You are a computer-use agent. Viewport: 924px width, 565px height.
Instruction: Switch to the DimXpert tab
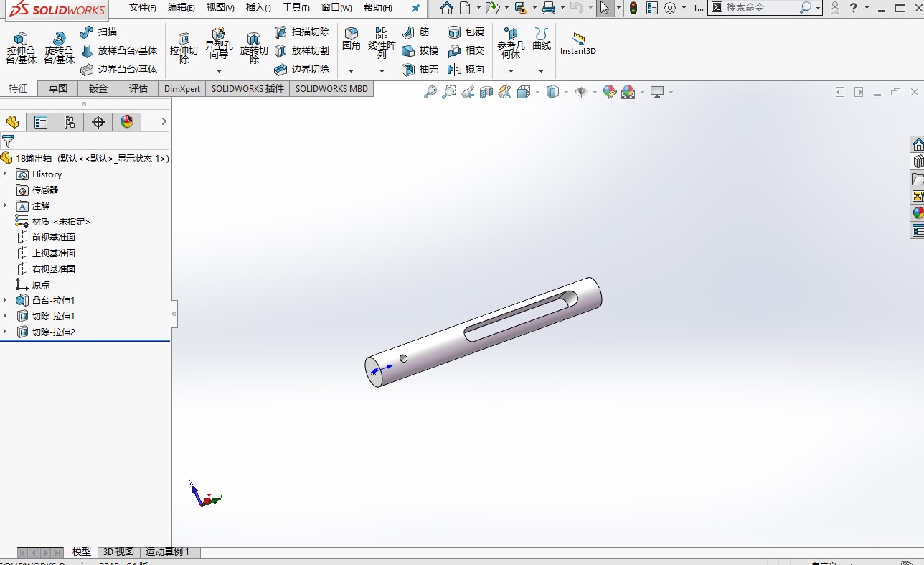coord(182,88)
